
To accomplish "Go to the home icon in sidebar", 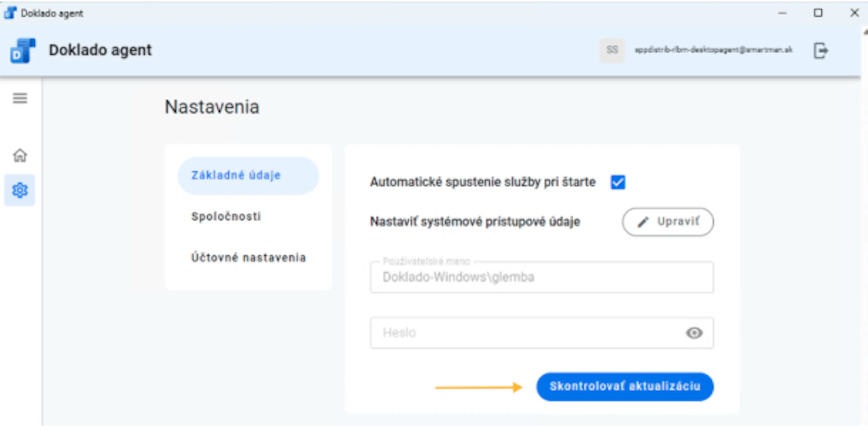I will [x=20, y=155].
